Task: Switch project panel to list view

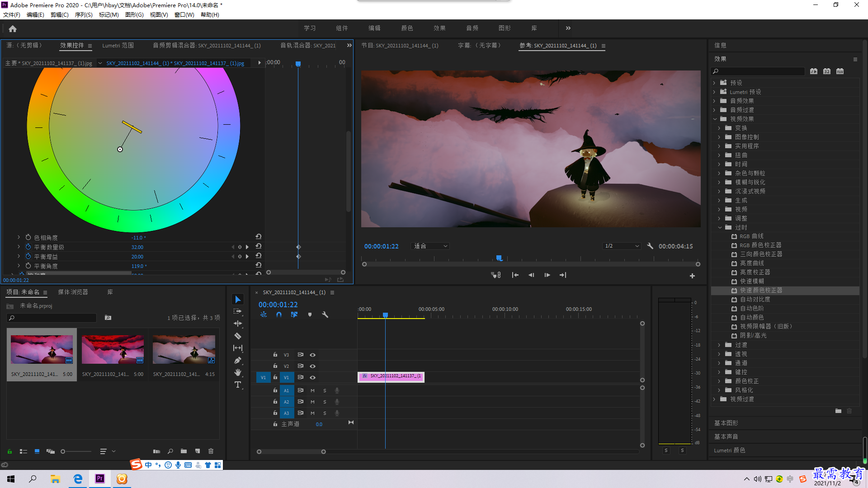Action: [x=24, y=451]
